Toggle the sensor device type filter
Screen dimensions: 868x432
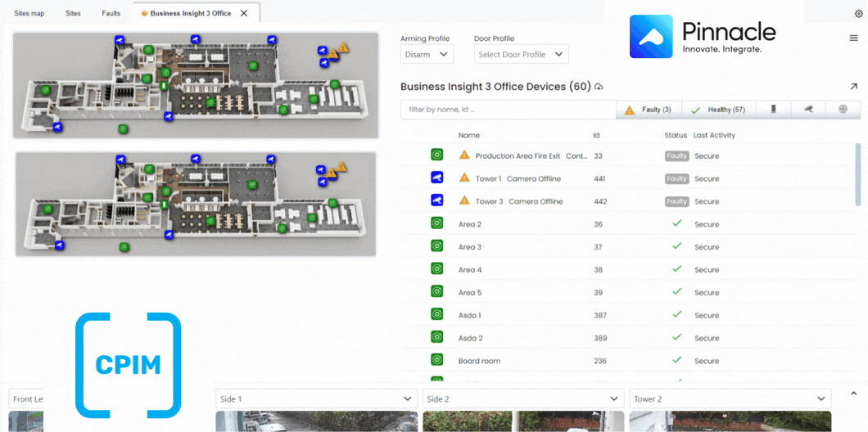point(843,110)
